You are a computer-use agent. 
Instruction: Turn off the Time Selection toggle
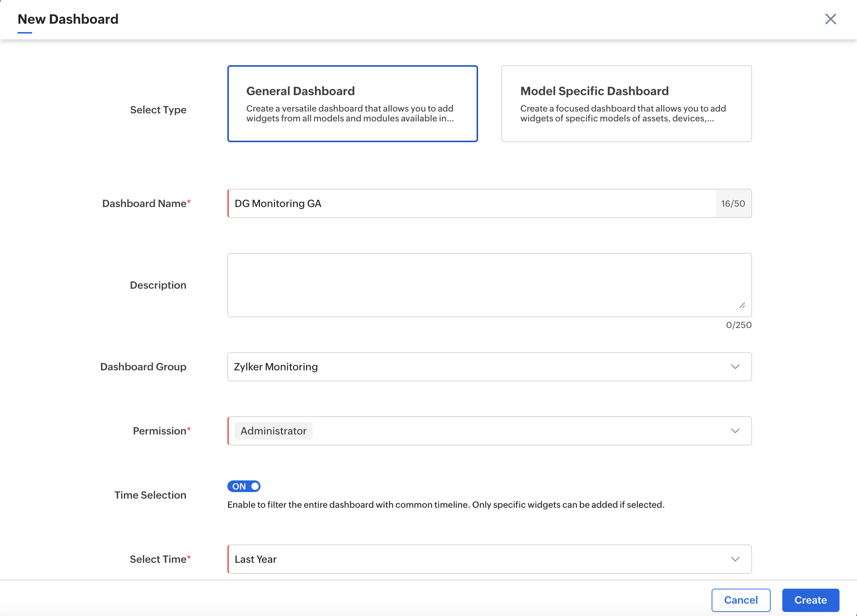(244, 486)
